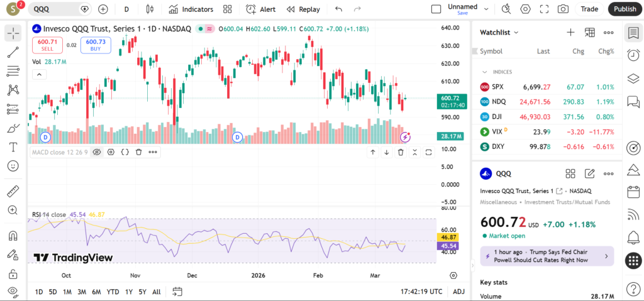Viewport: 644px width, 301px height.
Task: Click the magnet mode icon
Action: [13, 236]
